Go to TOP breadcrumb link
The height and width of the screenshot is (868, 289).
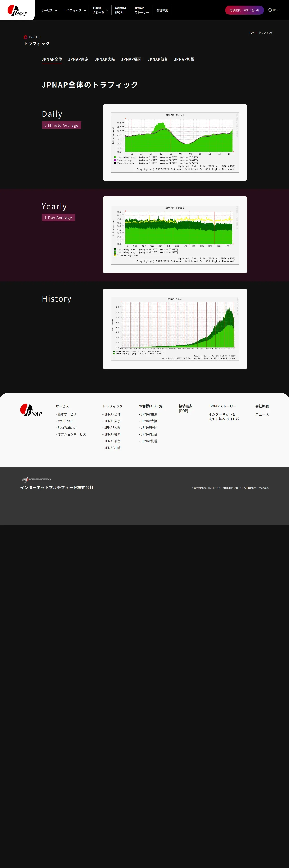click(x=251, y=33)
